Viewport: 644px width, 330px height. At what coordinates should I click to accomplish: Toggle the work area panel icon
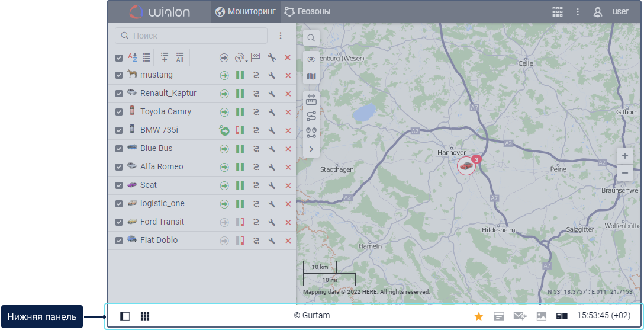tap(125, 316)
